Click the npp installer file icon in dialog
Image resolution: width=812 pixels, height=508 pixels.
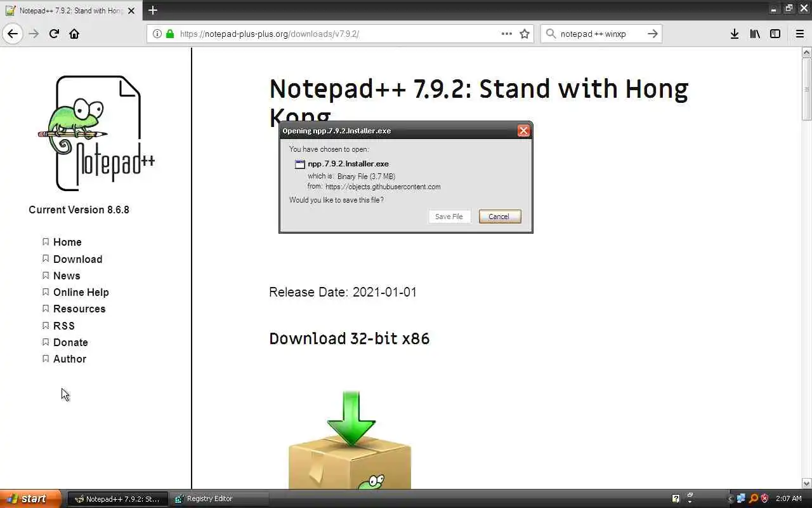click(x=300, y=164)
